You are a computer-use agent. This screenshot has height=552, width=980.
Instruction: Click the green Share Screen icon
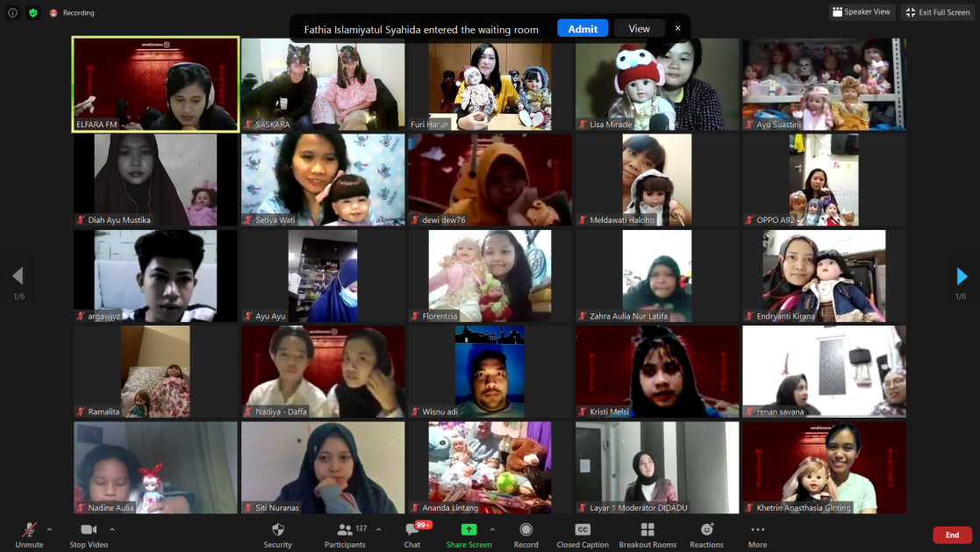(469, 529)
